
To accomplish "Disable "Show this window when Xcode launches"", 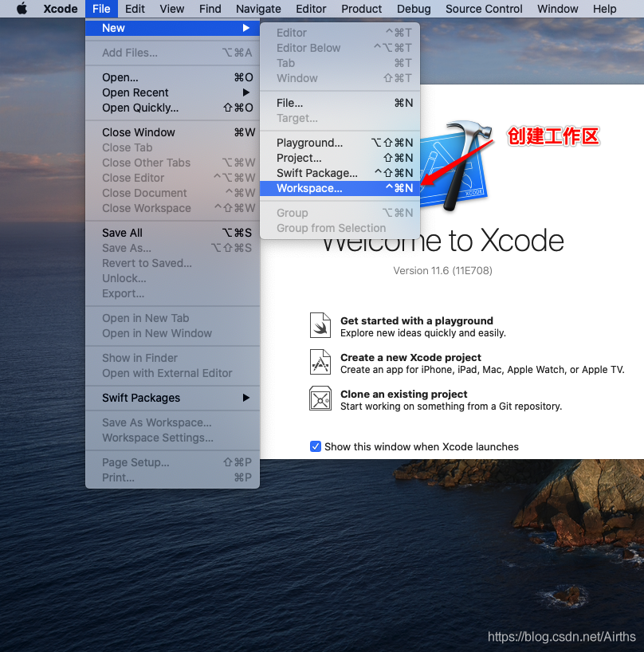I will (x=316, y=446).
